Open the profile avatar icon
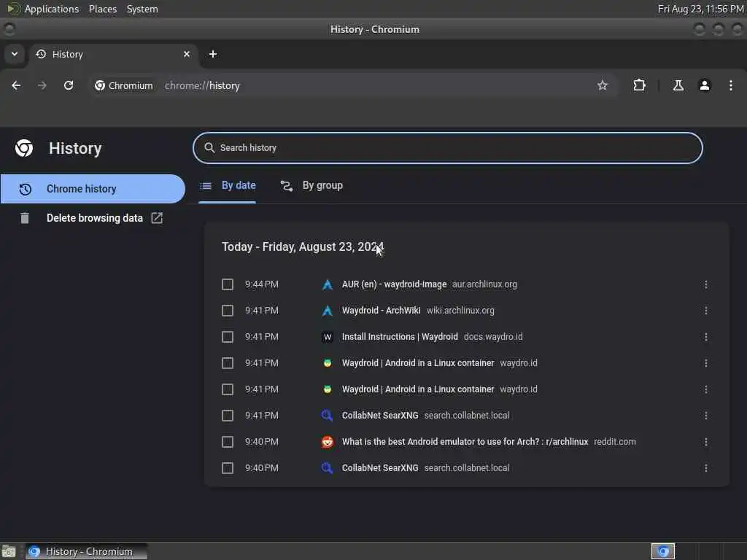The width and height of the screenshot is (747, 560). pos(705,85)
